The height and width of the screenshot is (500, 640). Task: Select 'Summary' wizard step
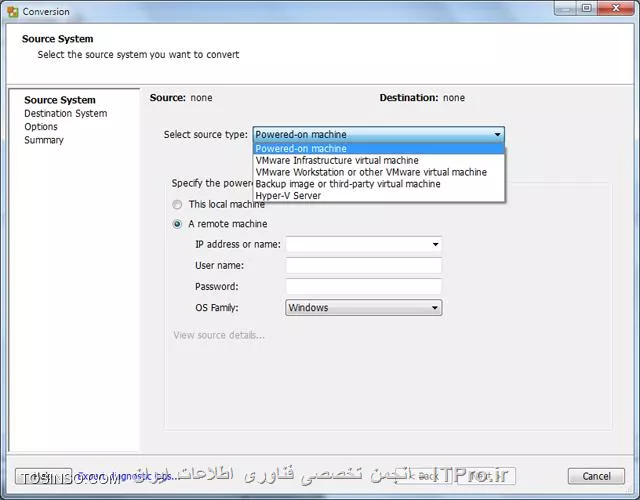pyautogui.click(x=44, y=140)
